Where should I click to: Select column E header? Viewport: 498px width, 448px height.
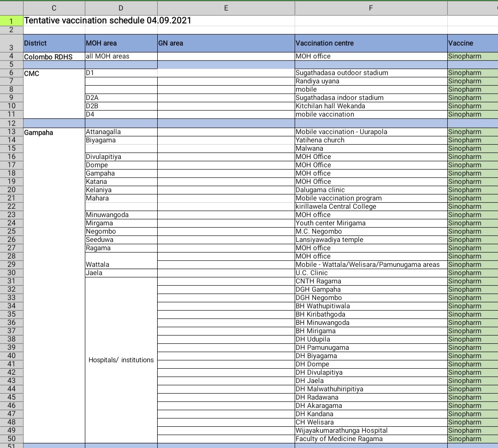pos(226,8)
